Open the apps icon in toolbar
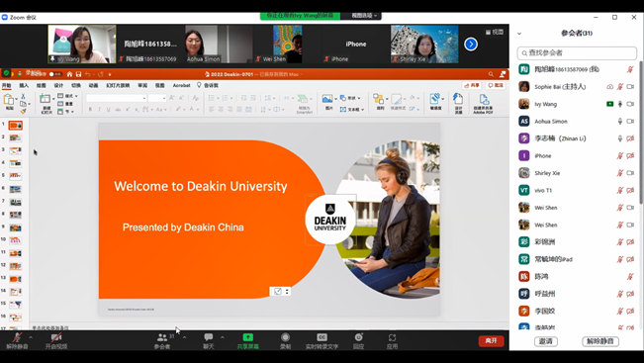The width and height of the screenshot is (644, 363). click(x=392, y=337)
